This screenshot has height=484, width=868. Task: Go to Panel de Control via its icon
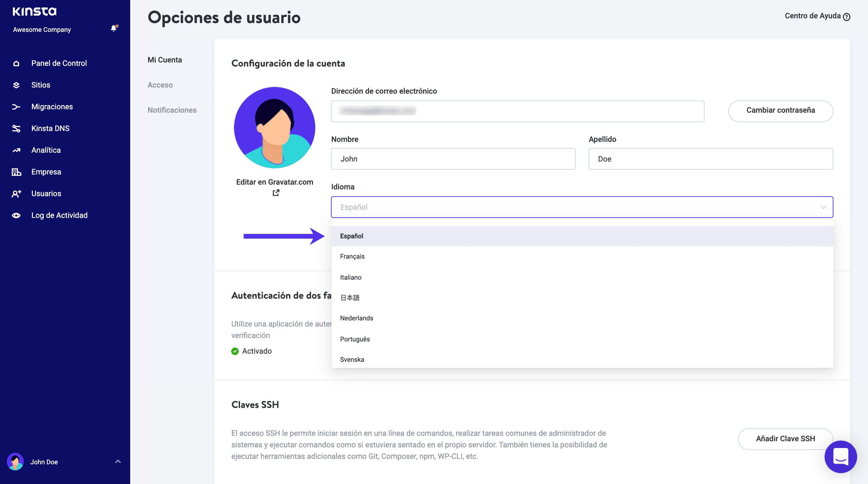16,63
